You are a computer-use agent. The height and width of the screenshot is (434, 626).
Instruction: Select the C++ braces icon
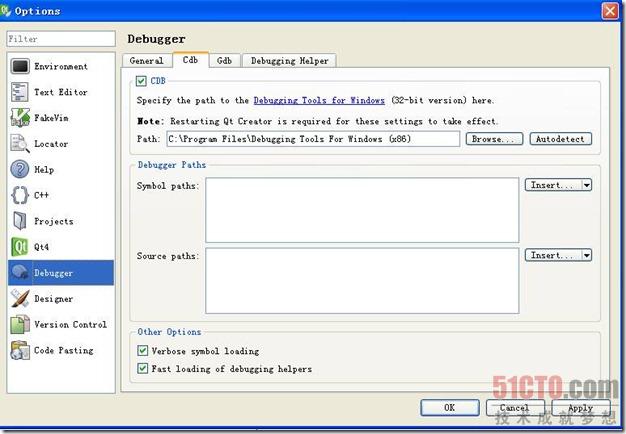(x=20, y=195)
